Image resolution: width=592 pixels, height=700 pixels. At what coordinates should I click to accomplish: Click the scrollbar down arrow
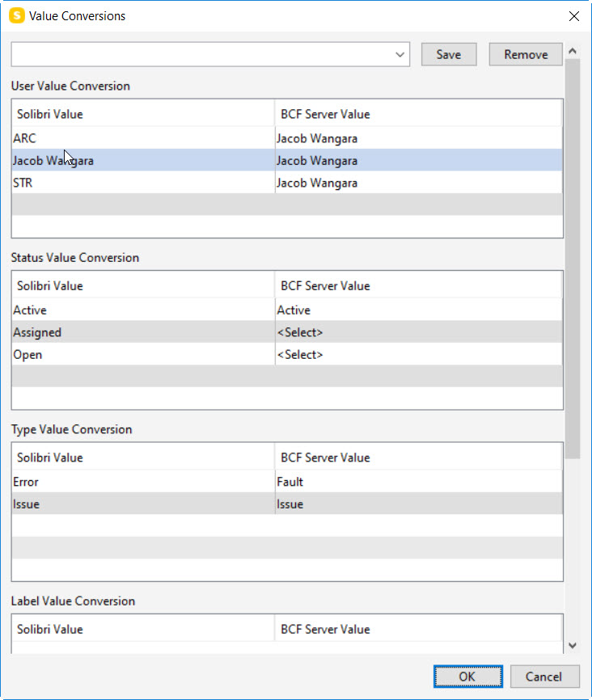click(x=573, y=646)
